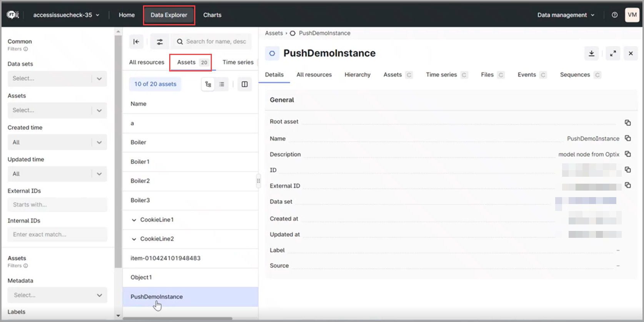
Task: Click the Common Filters info icon
Action: coord(26,49)
